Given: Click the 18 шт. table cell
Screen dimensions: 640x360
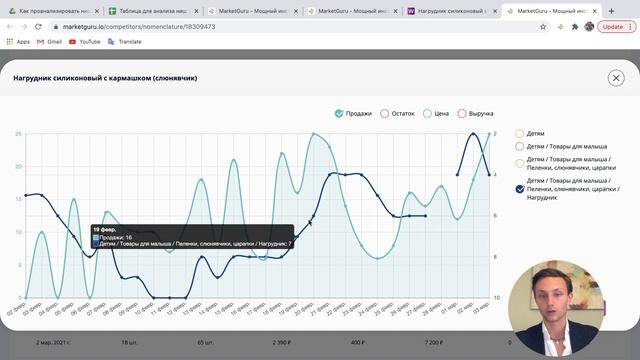Looking at the screenshot, I should [x=129, y=342].
